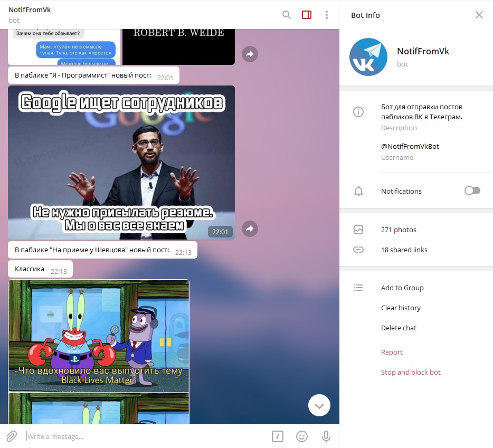Screen dimensions: 493x448
Task: Close the Bot Info panel
Action: pyautogui.click(x=479, y=15)
